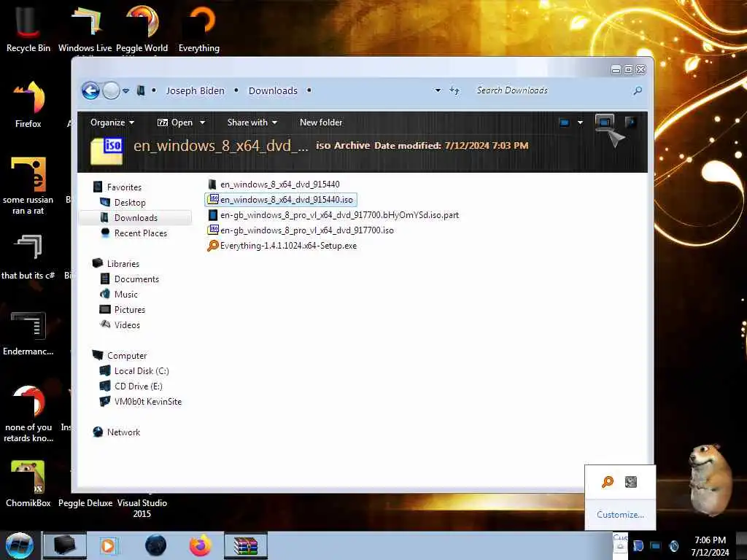Screen dimensions: 747x560
Task: Select Videos library
Action: (x=127, y=324)
